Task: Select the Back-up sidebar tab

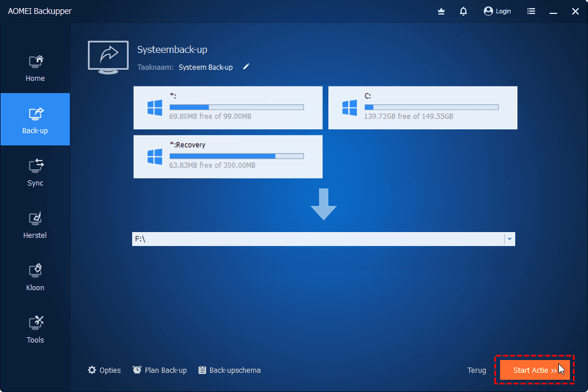Action: pyautogui.click(x=35, y=119)
